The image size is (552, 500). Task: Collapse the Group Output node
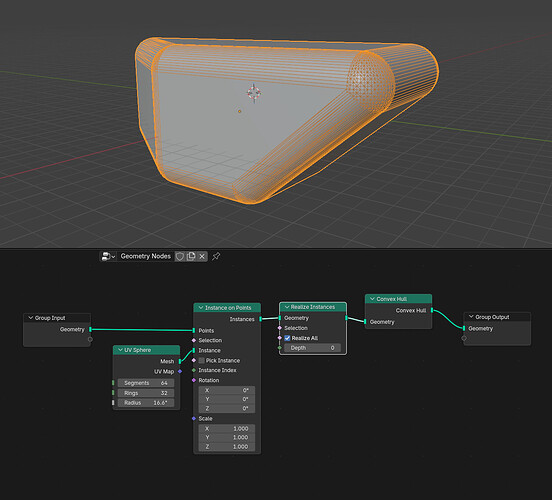pos(471,317)
